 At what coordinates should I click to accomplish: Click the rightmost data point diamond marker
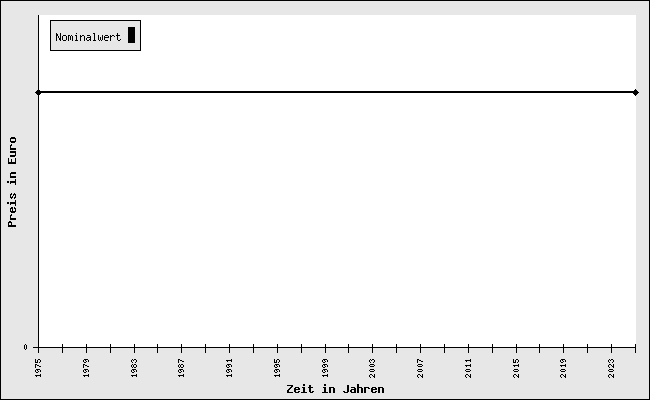(x=636, y=92)
